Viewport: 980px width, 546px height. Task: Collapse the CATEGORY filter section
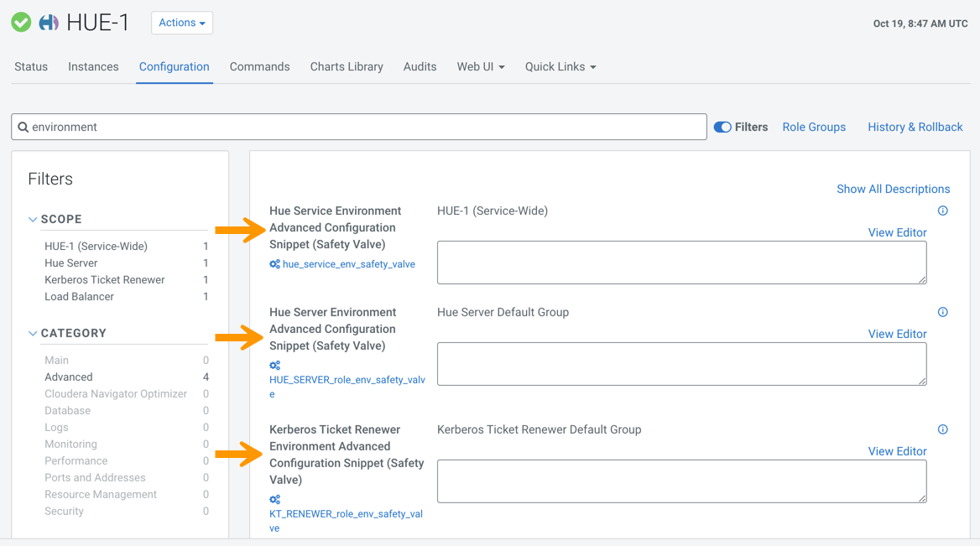33,334
